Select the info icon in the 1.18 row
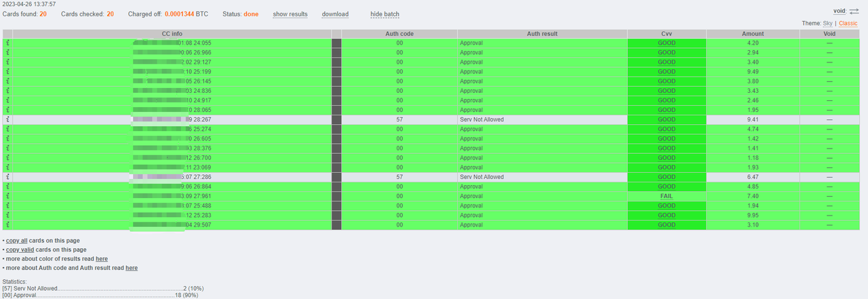868x299 pixels. tap(7, 158)
